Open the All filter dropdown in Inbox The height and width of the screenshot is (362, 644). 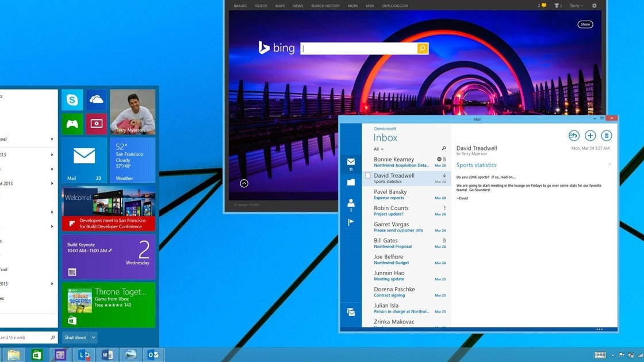tap(379, 149)
